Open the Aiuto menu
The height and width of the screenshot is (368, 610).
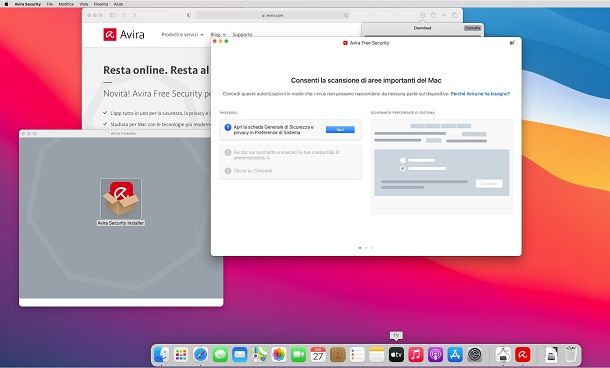pyautogui.click(x=119, y=4)
